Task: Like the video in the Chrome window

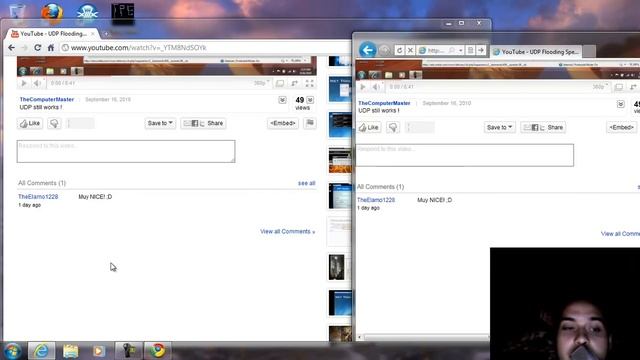Action: tap(30, 123)
